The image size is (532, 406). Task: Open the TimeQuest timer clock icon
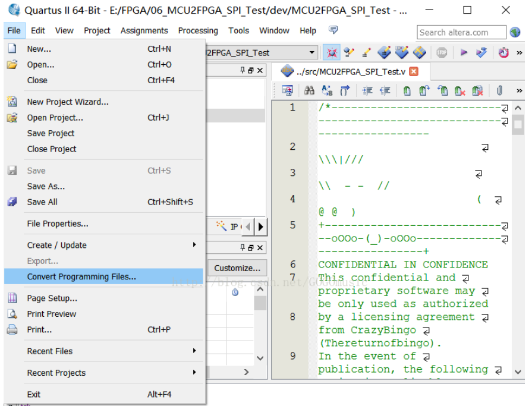[x=503, y=52]
